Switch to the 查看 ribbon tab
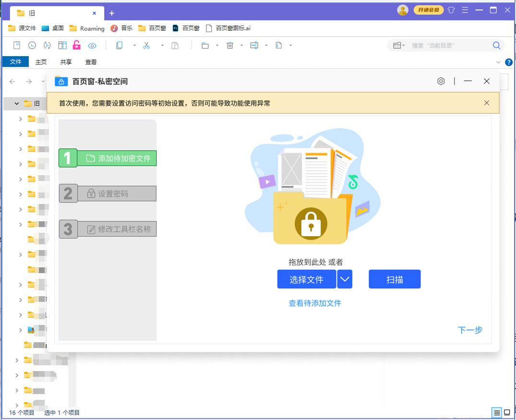Viewport: 516px width, 420px height. [x=91, y=62]
